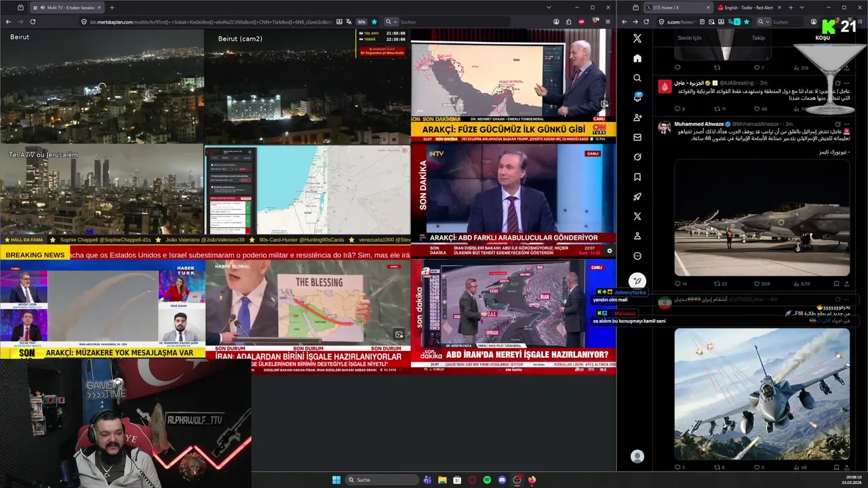Open X follow people icon in sidebar
This screenshot has height=488, width=868.
click(x=637, y=117)
